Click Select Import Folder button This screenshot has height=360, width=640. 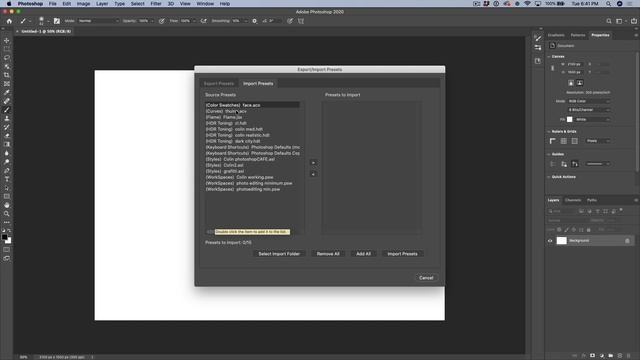[x=279, y=254]
